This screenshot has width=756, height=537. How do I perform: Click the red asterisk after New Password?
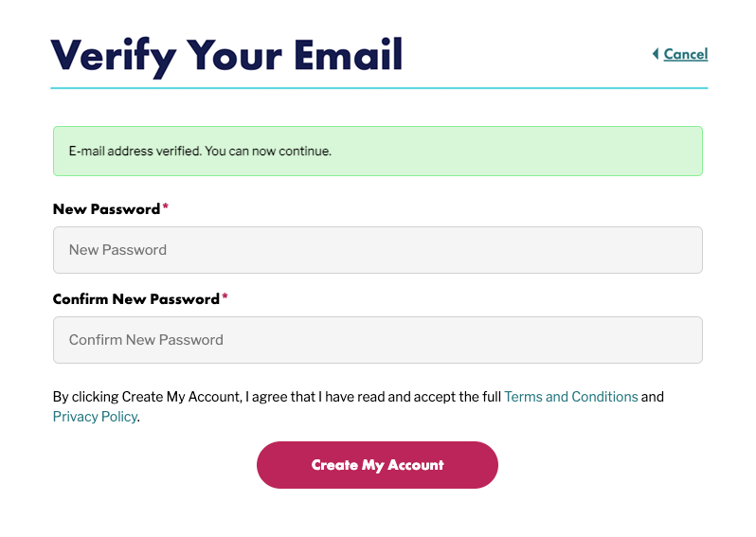(x=166, y=207)
